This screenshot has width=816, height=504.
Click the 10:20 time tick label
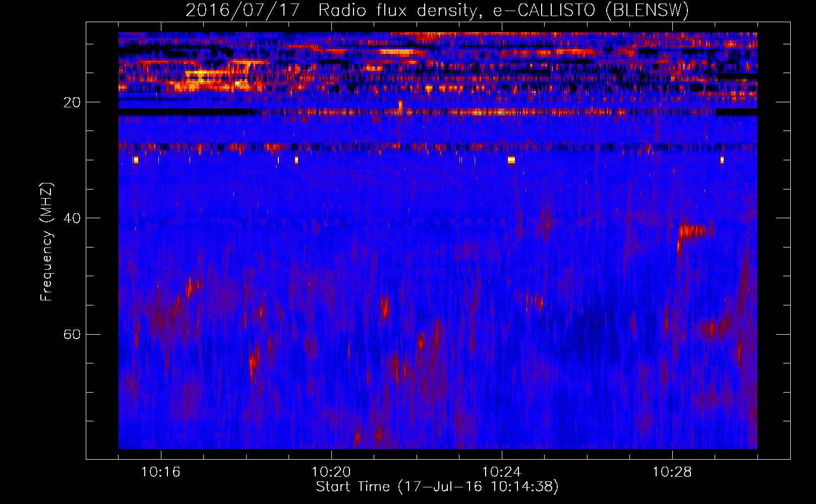coord(331,472)
